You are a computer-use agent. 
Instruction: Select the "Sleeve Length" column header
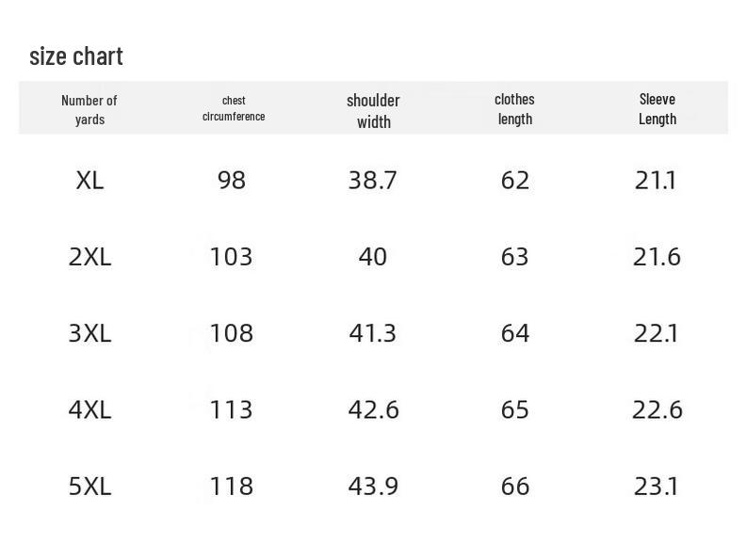tap(657, 108)
